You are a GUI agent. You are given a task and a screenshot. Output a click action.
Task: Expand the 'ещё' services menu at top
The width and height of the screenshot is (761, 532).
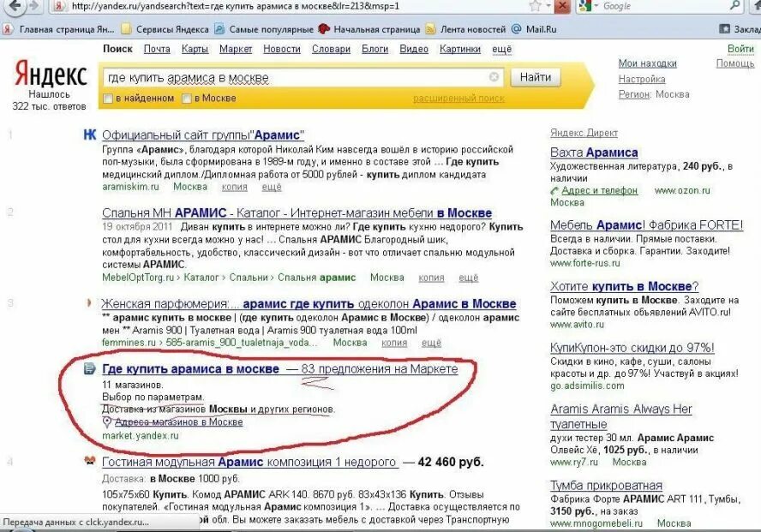point(501,49)
